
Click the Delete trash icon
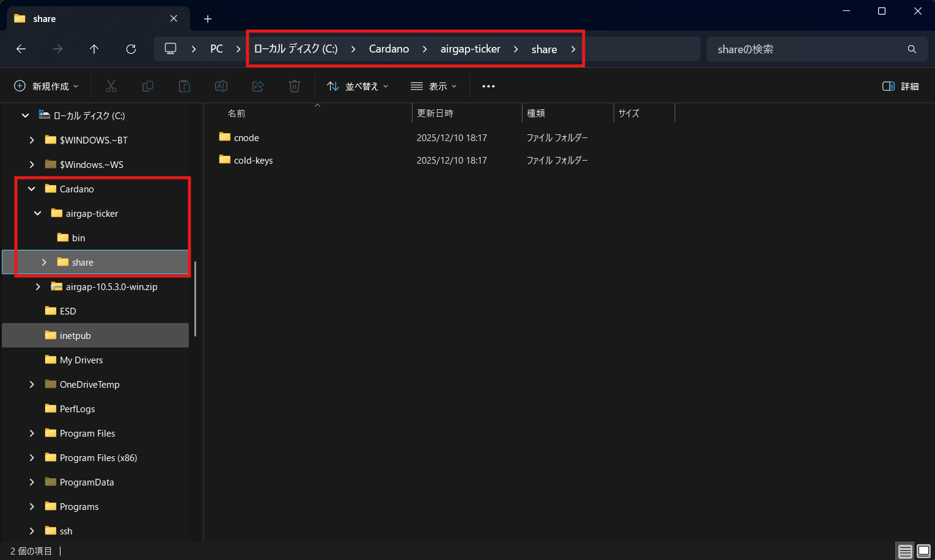click(294, 85)
